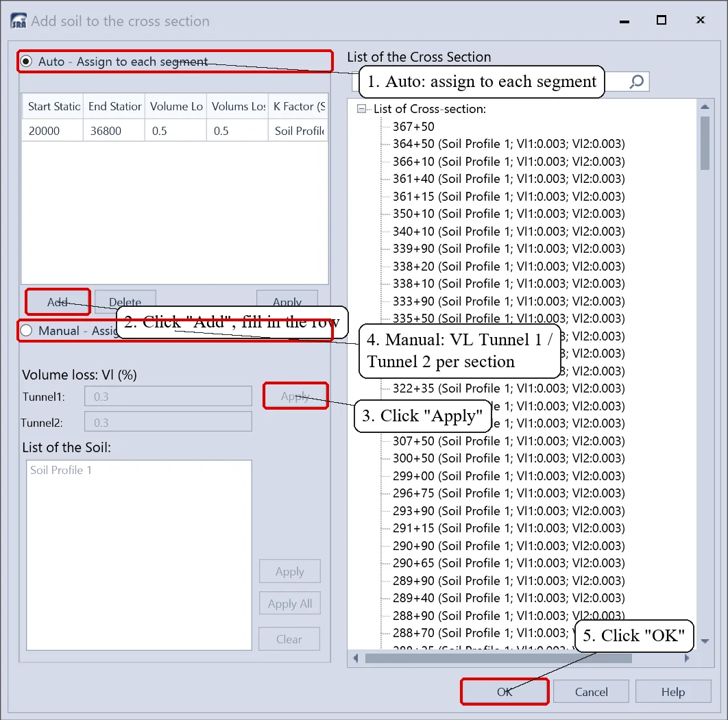Select cross-section 290+90 in tree
The height and width of the screenshot is (720, 728).
tap(509, 545)
